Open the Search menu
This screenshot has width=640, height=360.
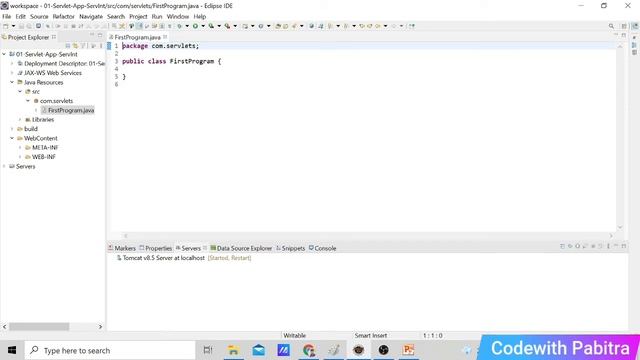(116, 16)
